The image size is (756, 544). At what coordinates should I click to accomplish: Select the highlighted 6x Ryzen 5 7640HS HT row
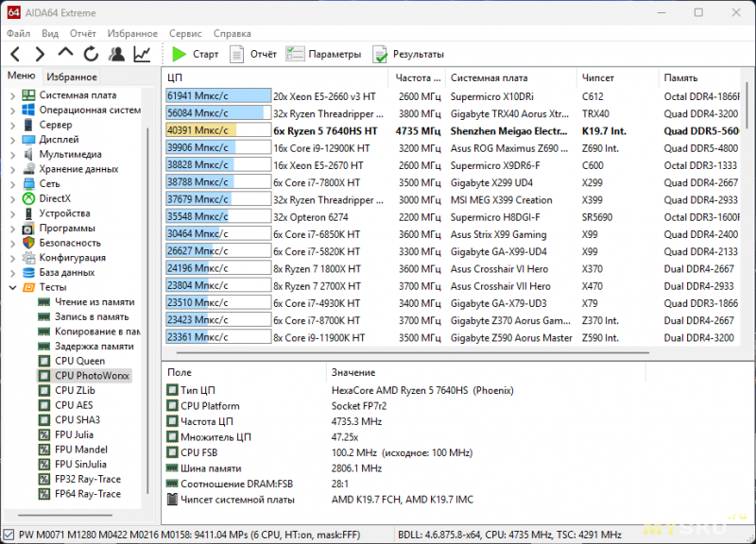(453, 130)
